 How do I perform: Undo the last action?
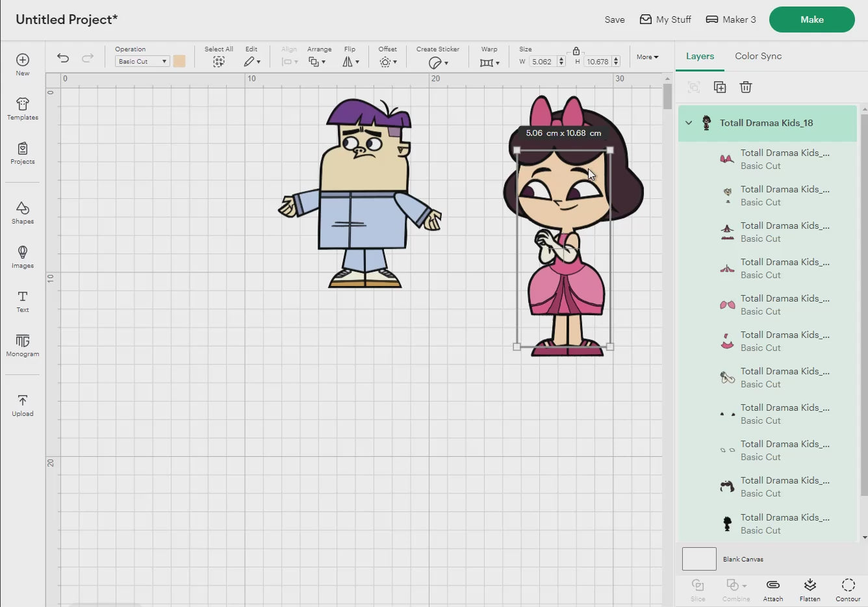click(x=63, y=58)
